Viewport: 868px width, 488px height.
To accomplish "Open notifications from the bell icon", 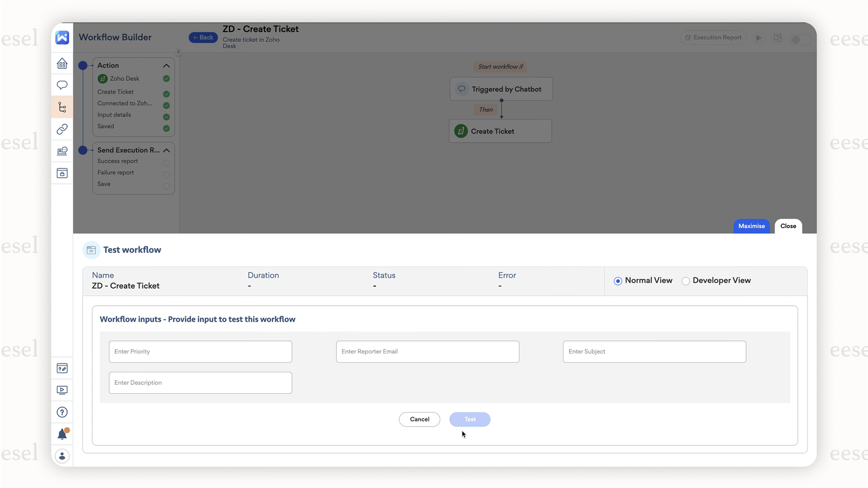I will click(62, 434).
